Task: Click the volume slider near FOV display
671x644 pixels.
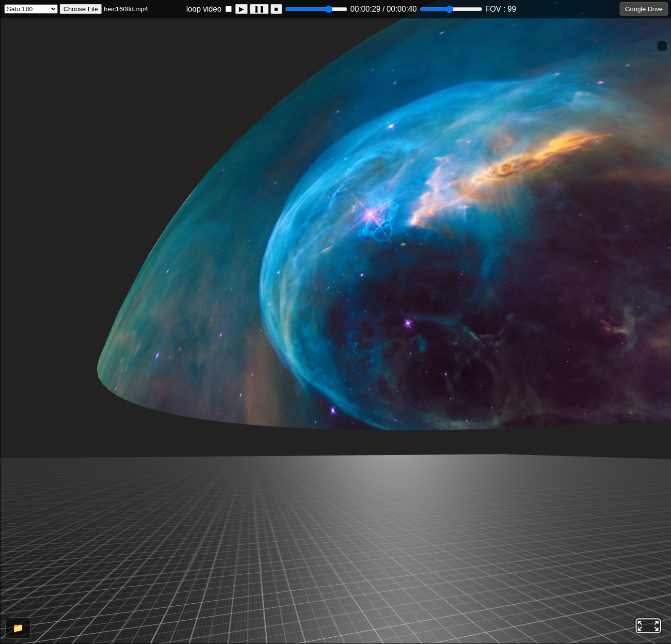Action: click(x=451, y=9)
